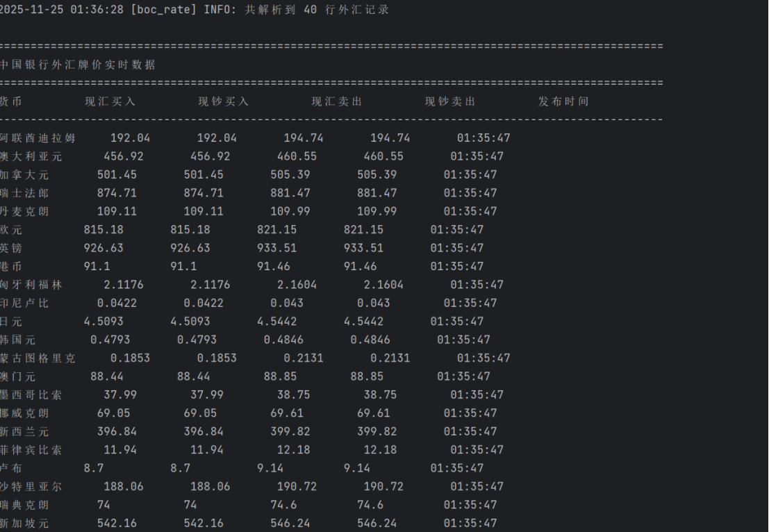Click the 现汇买入 column header

click(110, 101)
